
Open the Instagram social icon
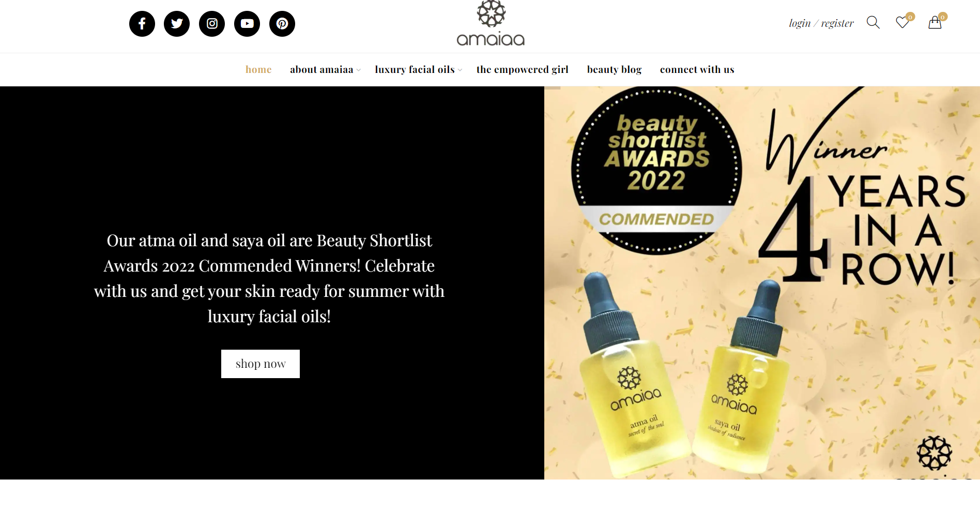click(212, 24)
